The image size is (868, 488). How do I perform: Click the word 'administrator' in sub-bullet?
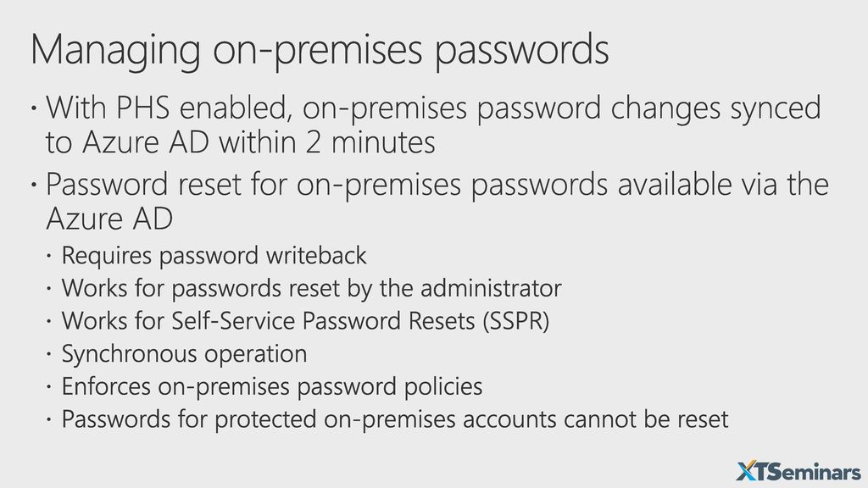tap(491, 288)
